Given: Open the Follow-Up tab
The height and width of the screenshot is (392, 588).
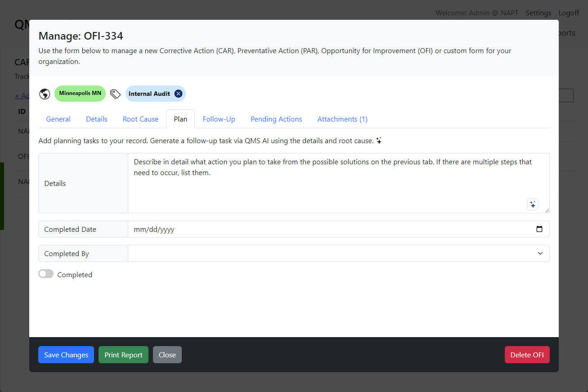Looking at the screenshot, I should point(219,119).
